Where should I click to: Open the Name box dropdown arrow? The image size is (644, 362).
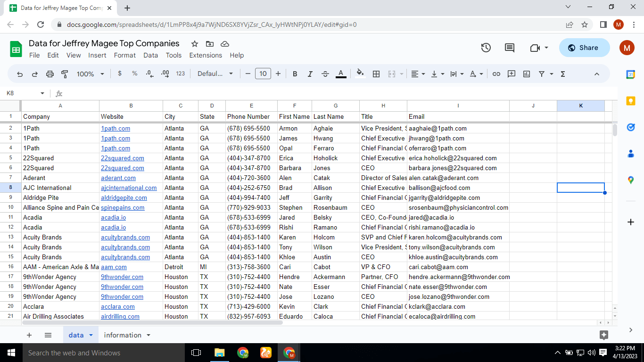pos(42,93)
